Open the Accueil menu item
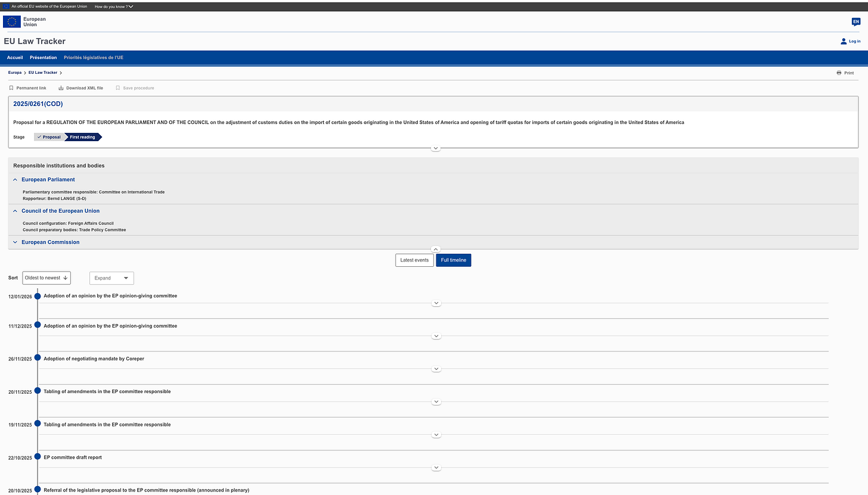The width and height of the screenshot is (868, 495). (x=15, y=58)
